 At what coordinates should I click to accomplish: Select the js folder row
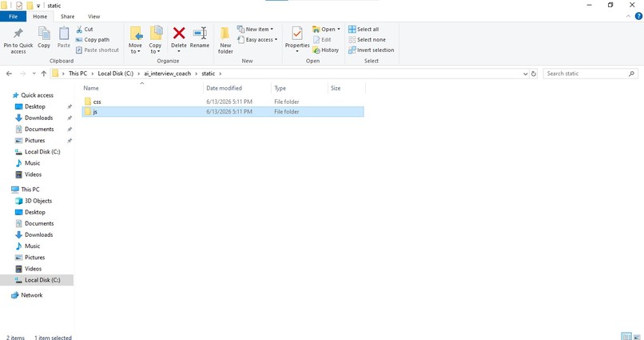coord(223,111)
